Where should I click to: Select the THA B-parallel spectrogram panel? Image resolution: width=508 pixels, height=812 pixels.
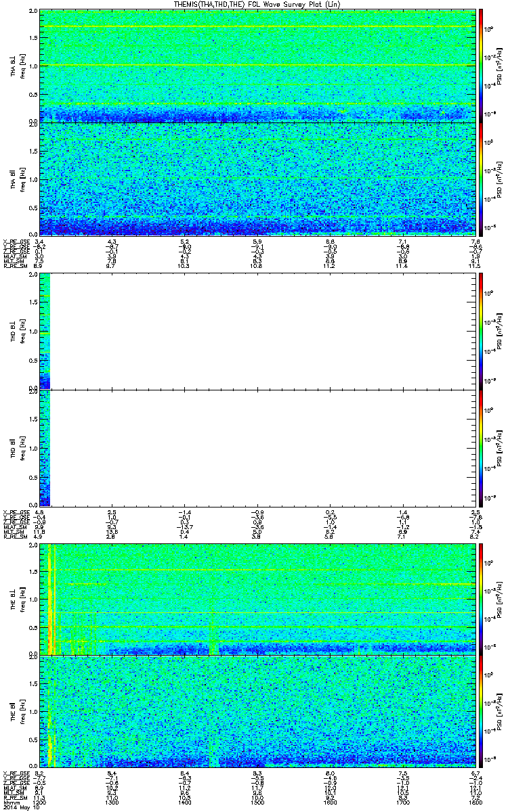(x=257, y=179)
